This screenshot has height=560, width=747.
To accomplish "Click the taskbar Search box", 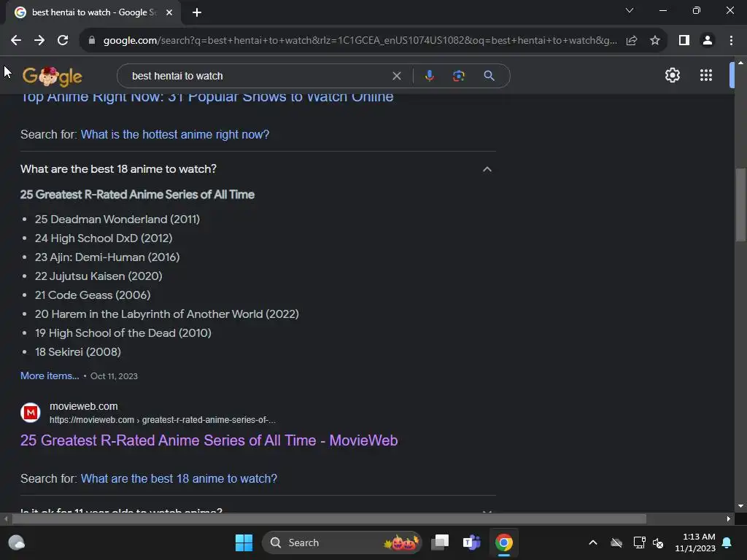I will click(341, 542).
